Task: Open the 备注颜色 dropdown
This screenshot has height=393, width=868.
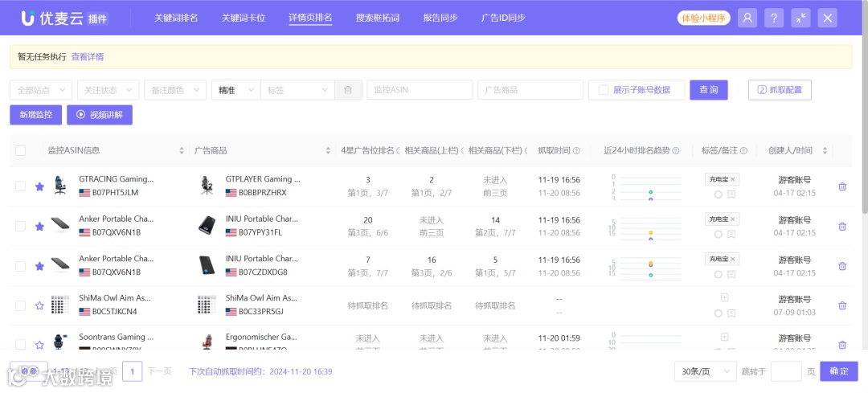Action: (175, 90)
